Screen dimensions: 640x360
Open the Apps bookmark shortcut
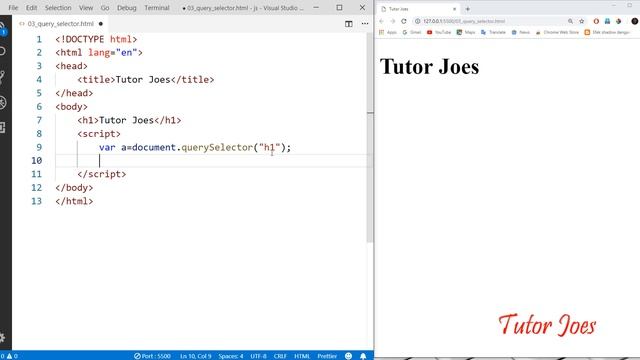click(x=388, y=32)
